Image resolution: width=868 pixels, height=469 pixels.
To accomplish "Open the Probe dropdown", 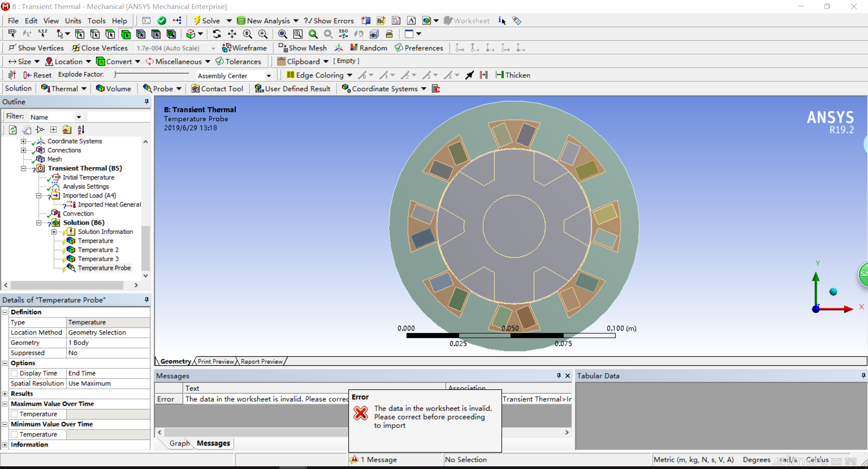I will 179,89.
